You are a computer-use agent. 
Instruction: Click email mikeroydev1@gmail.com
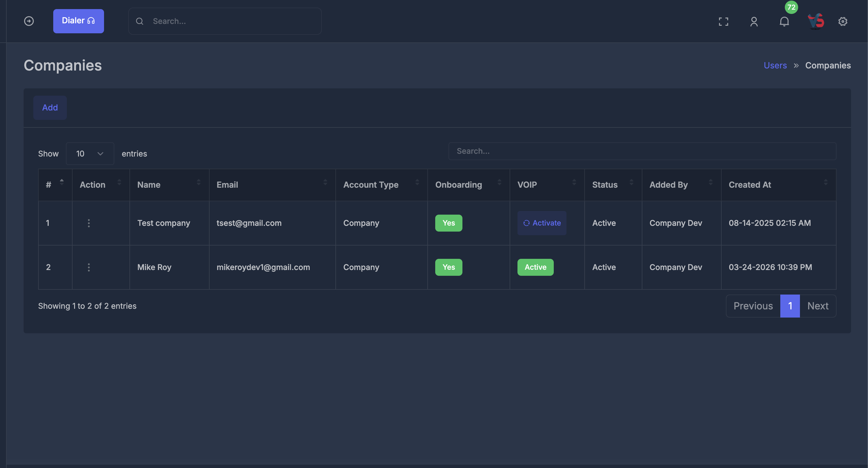pos(263,267)
